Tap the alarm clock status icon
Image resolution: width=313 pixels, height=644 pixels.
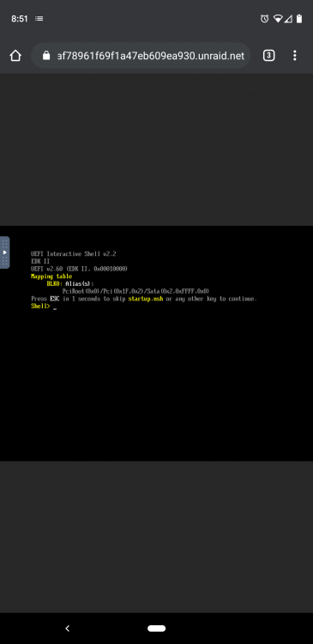265,19
